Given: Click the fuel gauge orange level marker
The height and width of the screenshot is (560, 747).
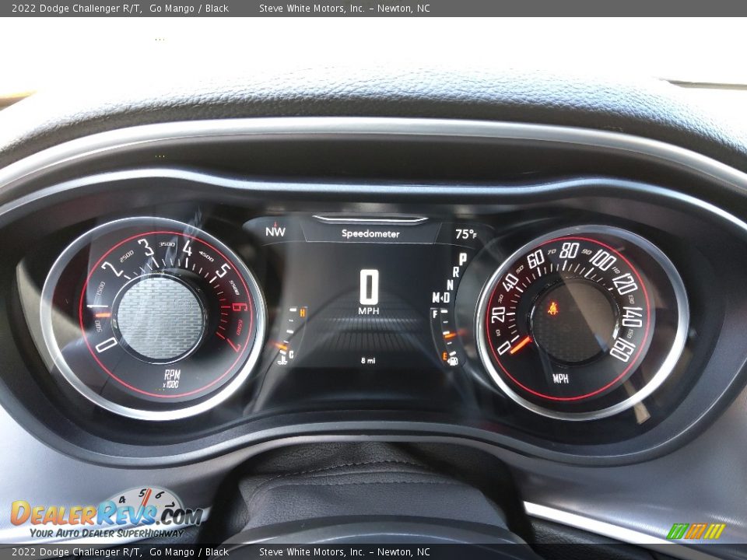Looking at the screenshot, I should point(450,336).
